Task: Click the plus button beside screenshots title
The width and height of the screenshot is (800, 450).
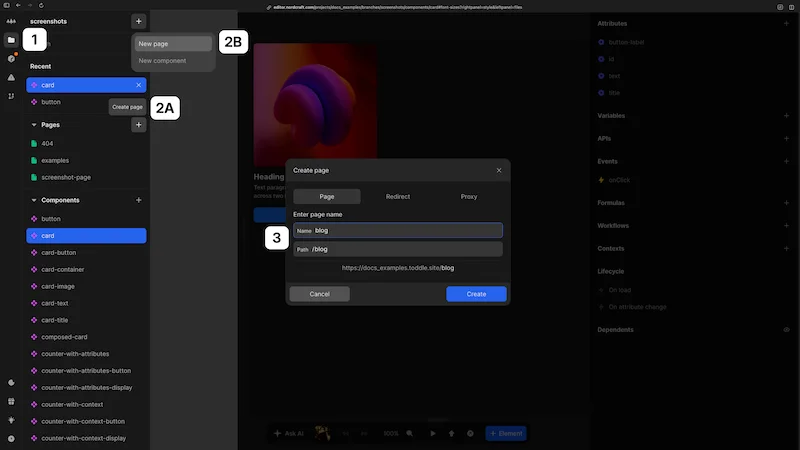Action: (x=138, y=21)
